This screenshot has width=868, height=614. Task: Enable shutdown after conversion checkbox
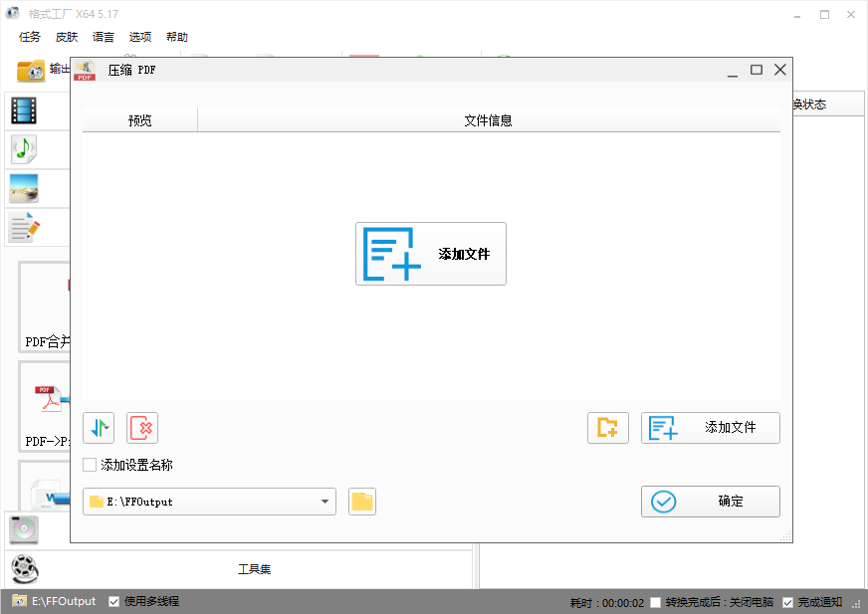(x=655, y=601)
